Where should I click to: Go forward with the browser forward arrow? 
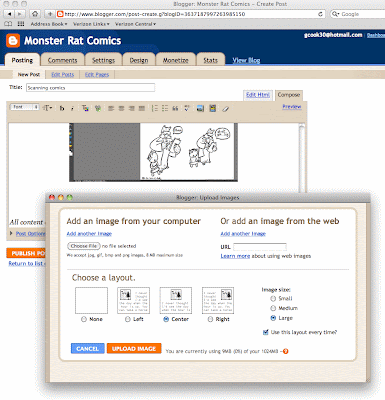pyautogui.click(x=20, y=14)
